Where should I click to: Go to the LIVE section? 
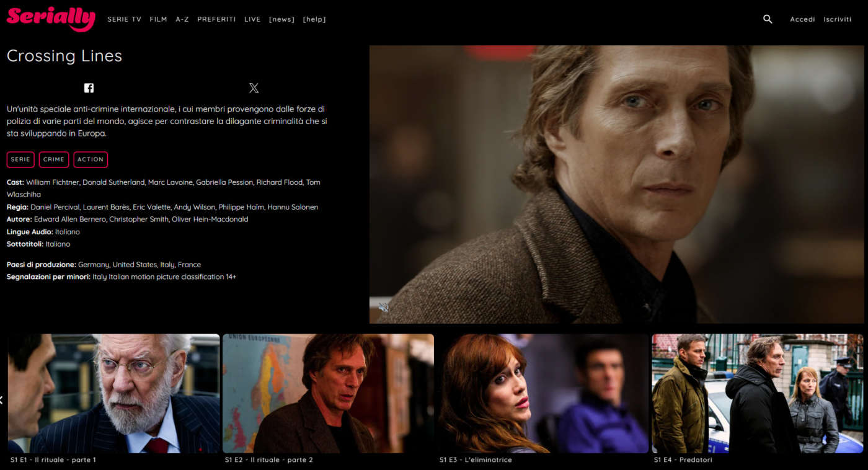252,19
